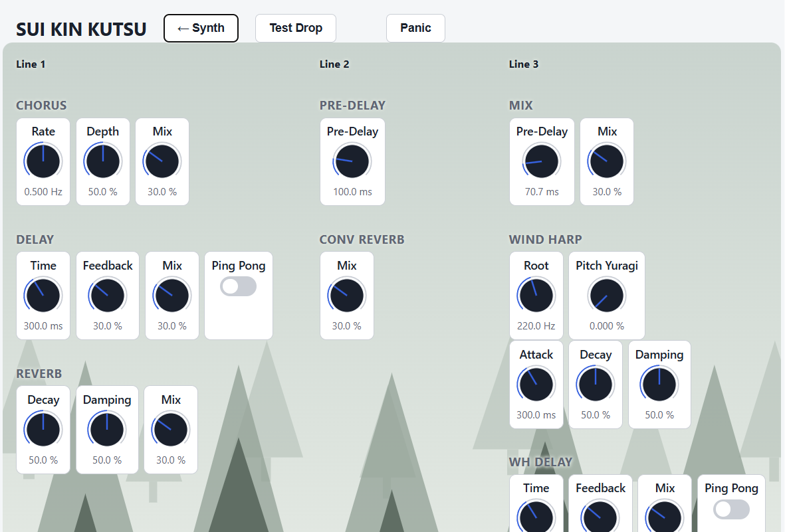The height and width of the screenshot is (532, 785).
Task: Click the Synth back button
Action: click(x=201, y=28)
